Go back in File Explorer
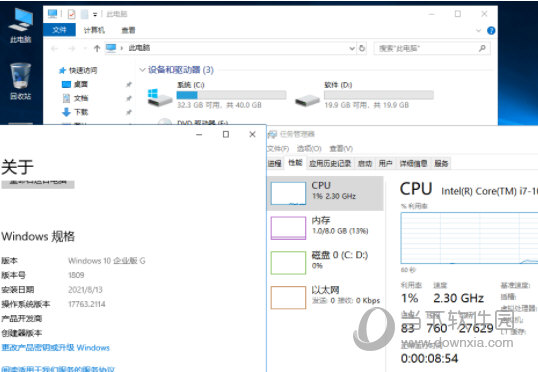Image resolution: width=538 pixels, height=372 pixels. click(x=54, y=49)
